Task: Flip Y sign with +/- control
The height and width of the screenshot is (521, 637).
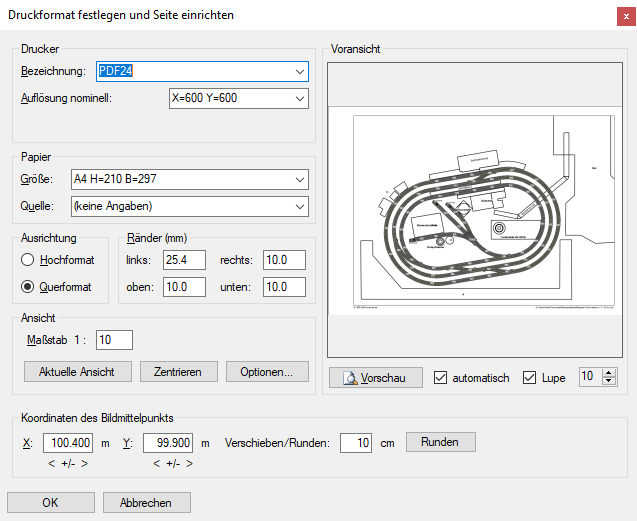Action: [173, 463]
